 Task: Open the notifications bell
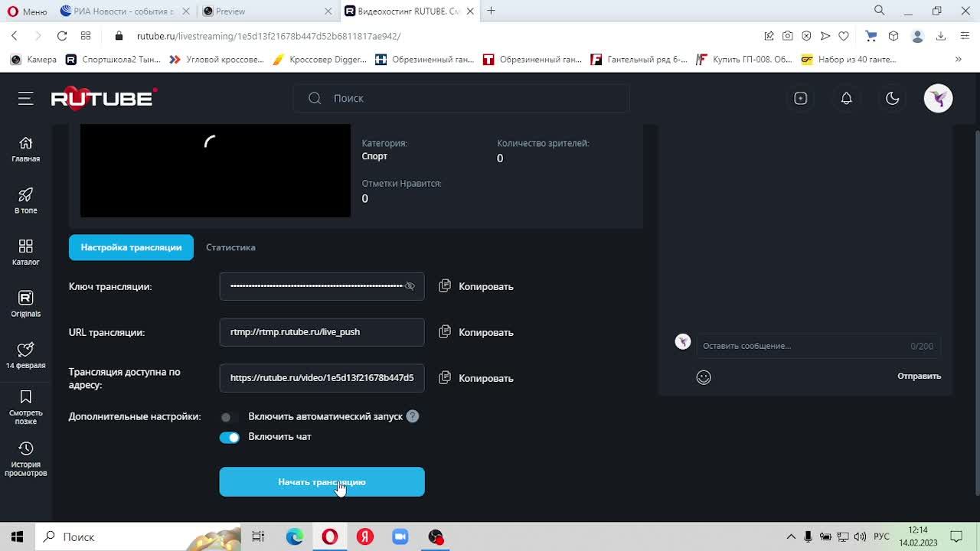[846, 98]
